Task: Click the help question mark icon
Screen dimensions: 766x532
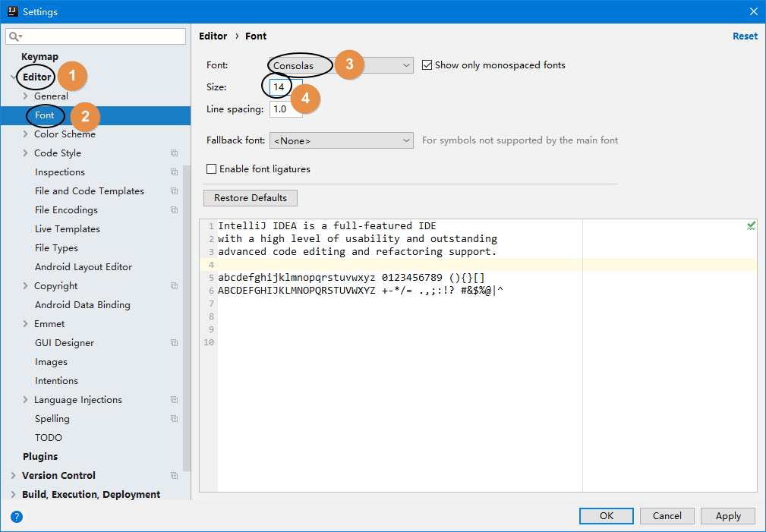Action: point(17,517)
